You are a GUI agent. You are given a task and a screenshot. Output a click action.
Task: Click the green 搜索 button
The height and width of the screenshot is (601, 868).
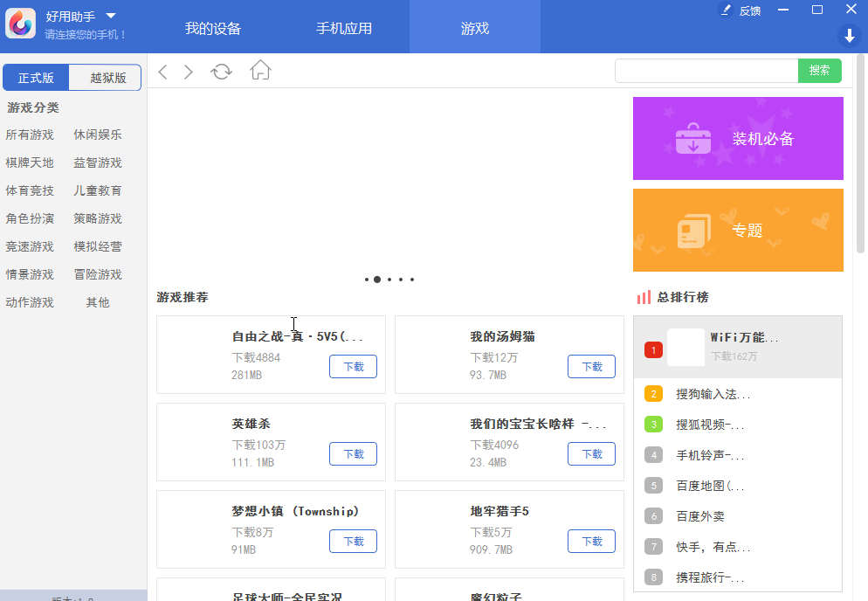pyautogui.click(x=819, y=71)
